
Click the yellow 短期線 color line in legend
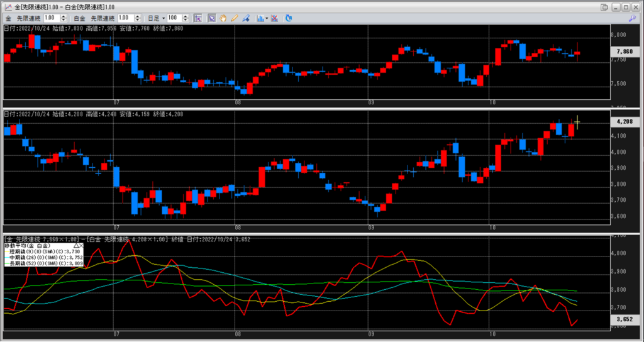click(6, 251)
